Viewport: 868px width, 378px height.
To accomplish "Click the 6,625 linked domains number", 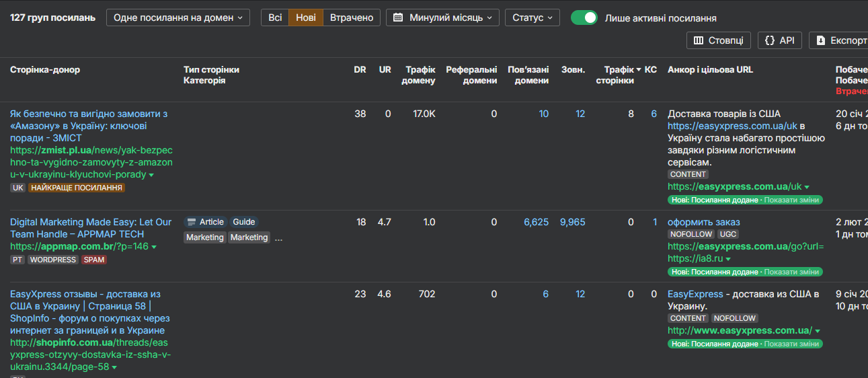I will pos(536,222).
